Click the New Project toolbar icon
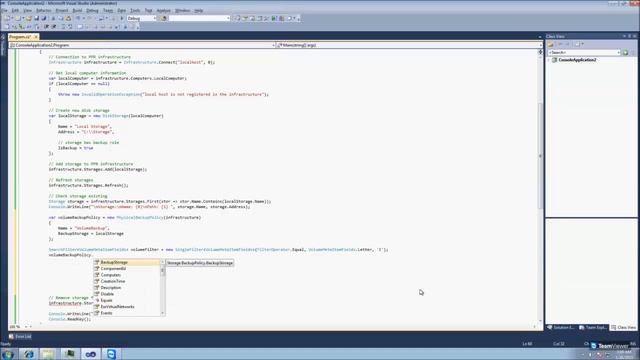The width and height of the screenshot is (640, 360). click(7, 18)
